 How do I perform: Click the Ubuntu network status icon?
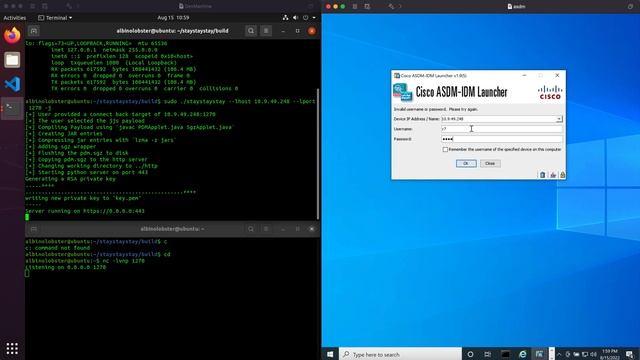pyautogui.click(x=285, y=18)
